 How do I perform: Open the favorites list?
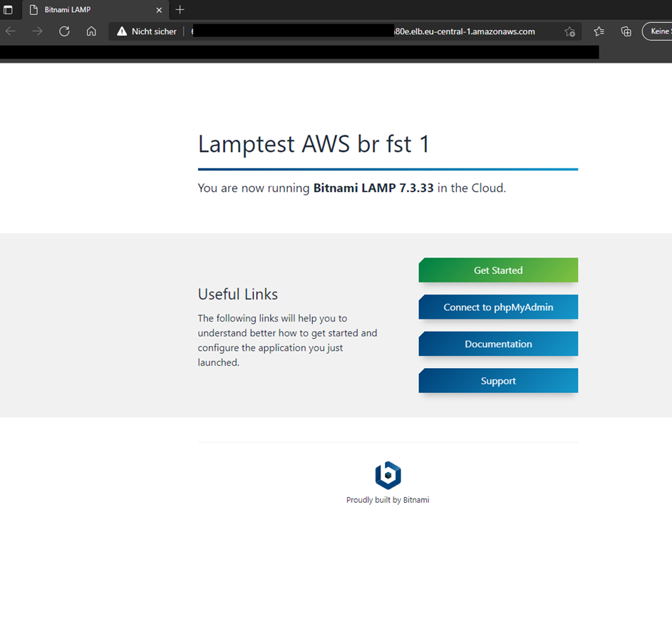click(x=599, y=31)
